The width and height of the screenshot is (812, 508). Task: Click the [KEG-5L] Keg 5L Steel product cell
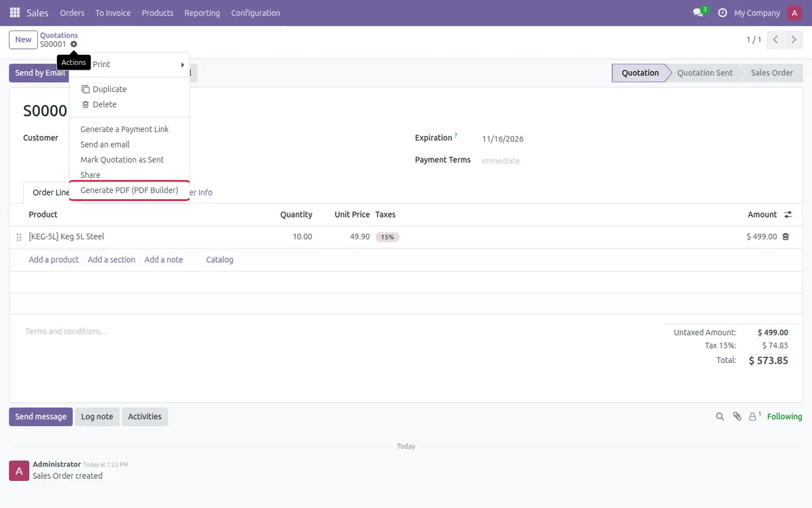click(66, 236)
